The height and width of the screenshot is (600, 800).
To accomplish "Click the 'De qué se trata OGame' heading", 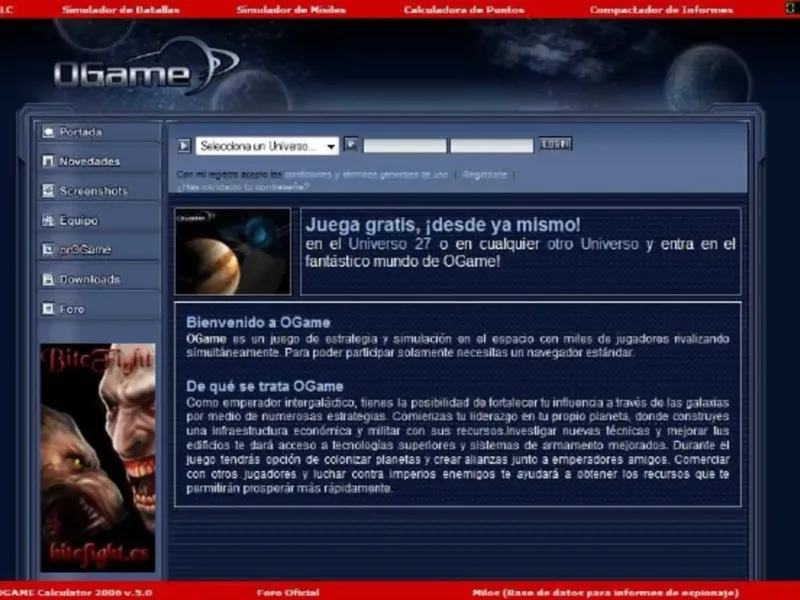I will point(265,386).
